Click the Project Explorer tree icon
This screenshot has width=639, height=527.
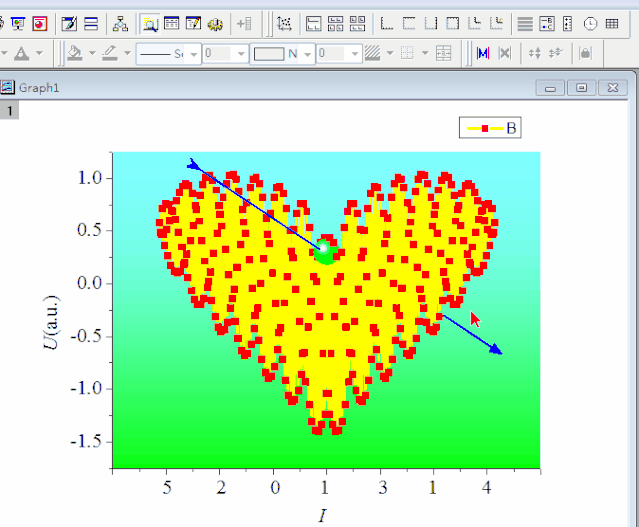120,23
